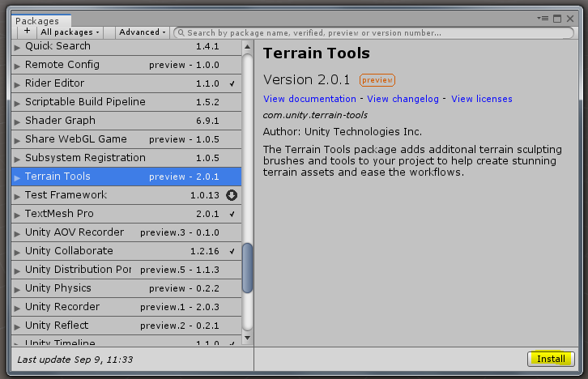The height and width of the screenshot is (379, 588).
Task: Expand Unity Physics disclosure triangle
Action: coord(17,289)
